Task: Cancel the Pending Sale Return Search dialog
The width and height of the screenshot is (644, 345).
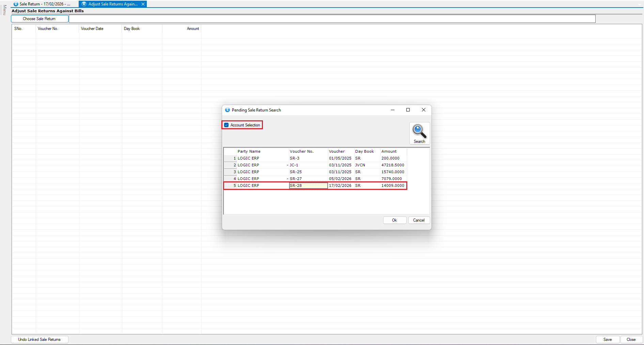Action: tap(419, 220)
